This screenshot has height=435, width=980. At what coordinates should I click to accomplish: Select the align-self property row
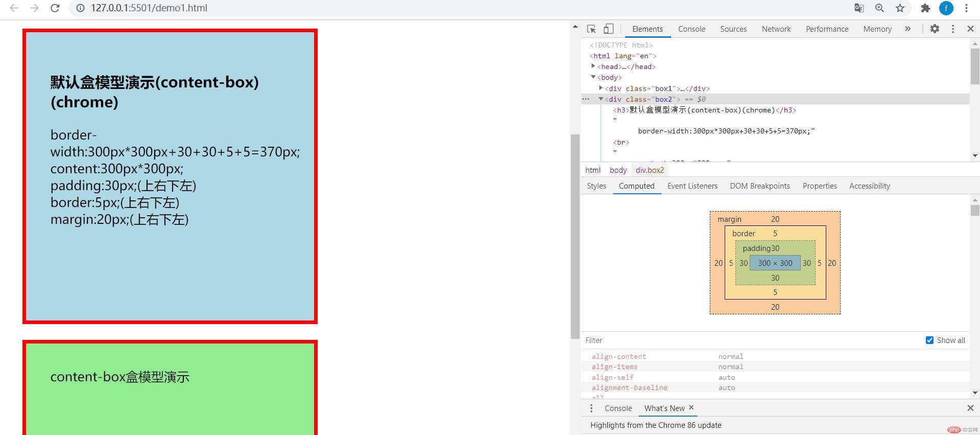[775, 377]
